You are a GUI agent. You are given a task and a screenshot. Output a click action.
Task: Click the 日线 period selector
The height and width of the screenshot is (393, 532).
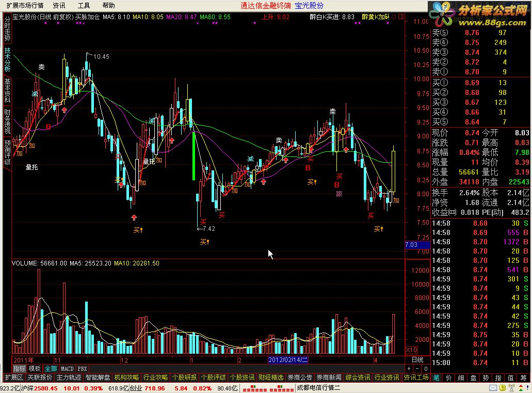417,360
